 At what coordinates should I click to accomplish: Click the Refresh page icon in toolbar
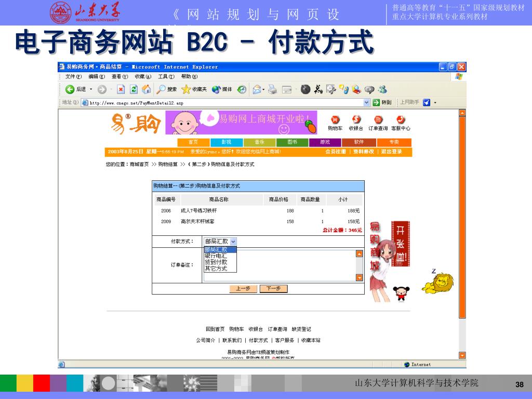pyautogui.click(x=134, y=89)
